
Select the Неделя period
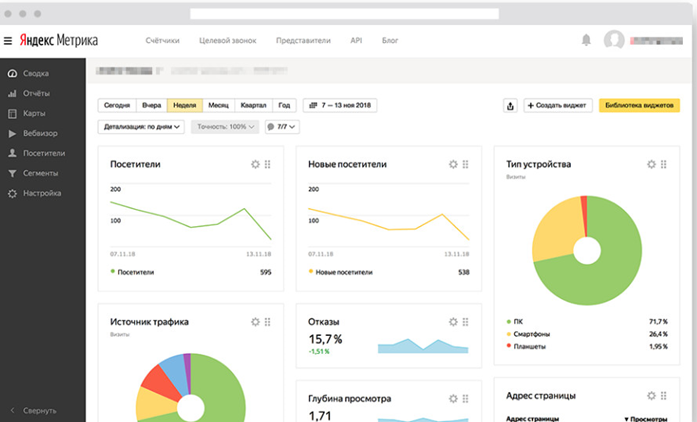click(184, 105)
